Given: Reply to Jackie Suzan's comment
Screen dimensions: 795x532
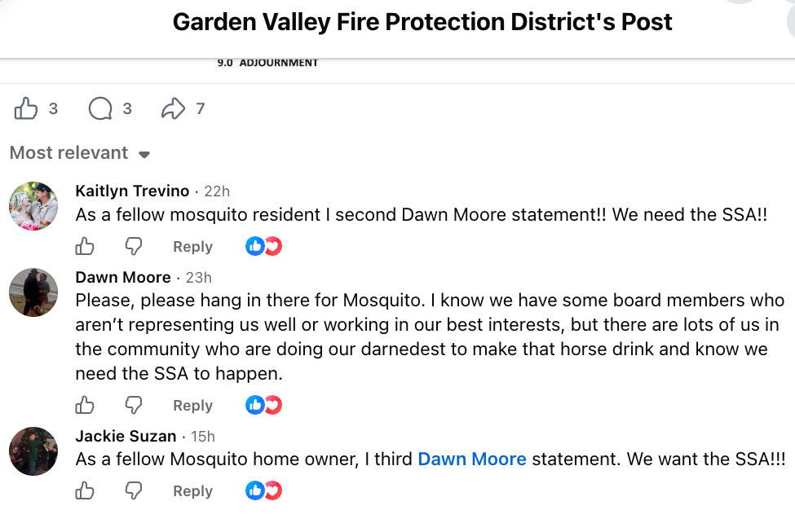Looking at the screenshot, I should (192, 491).
